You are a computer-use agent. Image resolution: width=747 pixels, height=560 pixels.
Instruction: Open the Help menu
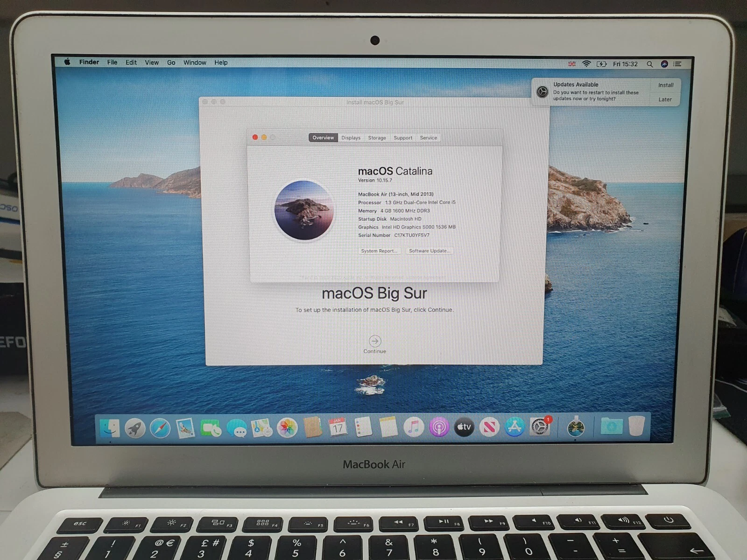[221, 63]
